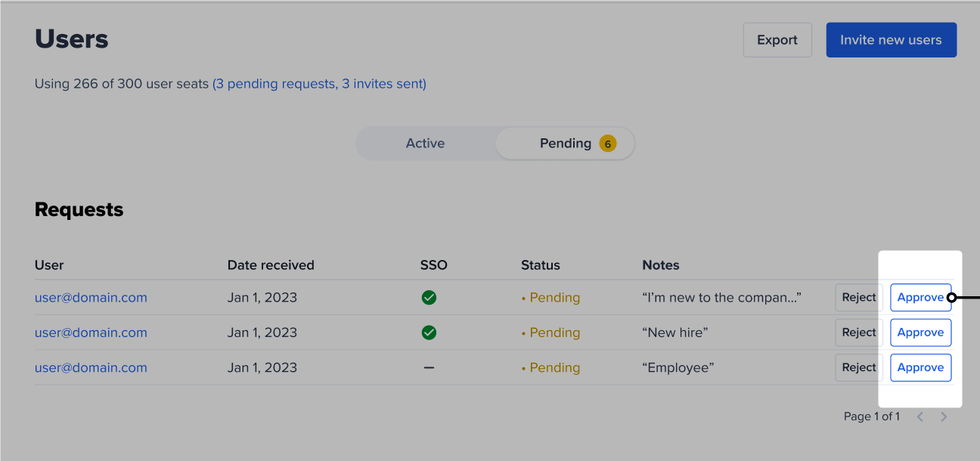
Task: Approve the "New hire" request
Action: pyautogui.click(x=920, y=333)
